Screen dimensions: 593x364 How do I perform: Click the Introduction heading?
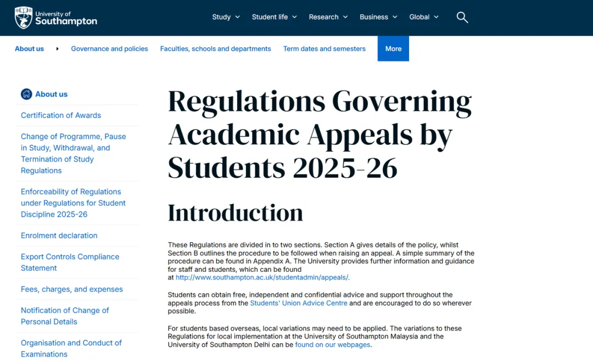point(235,212)
